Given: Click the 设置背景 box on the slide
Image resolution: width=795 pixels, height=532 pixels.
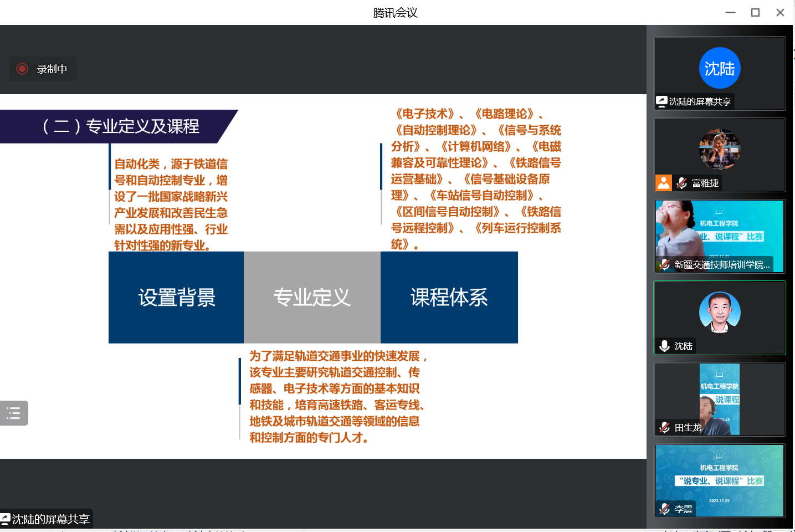Looking at the screenshot, I should tap(176, 298).
